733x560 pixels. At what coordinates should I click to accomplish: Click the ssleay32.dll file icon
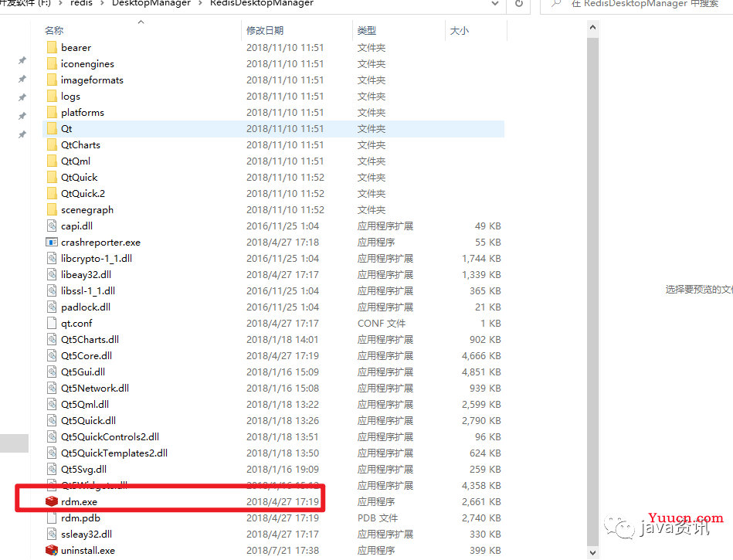[52, 534]
